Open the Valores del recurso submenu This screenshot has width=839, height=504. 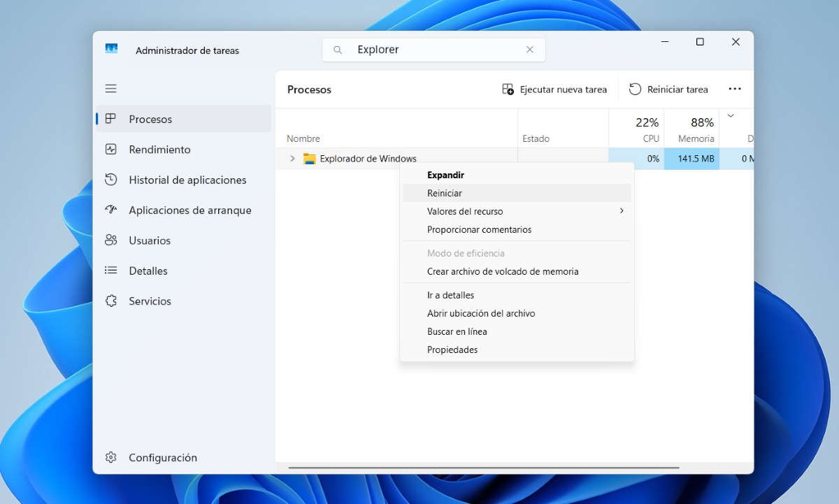(x=466, y=211)
